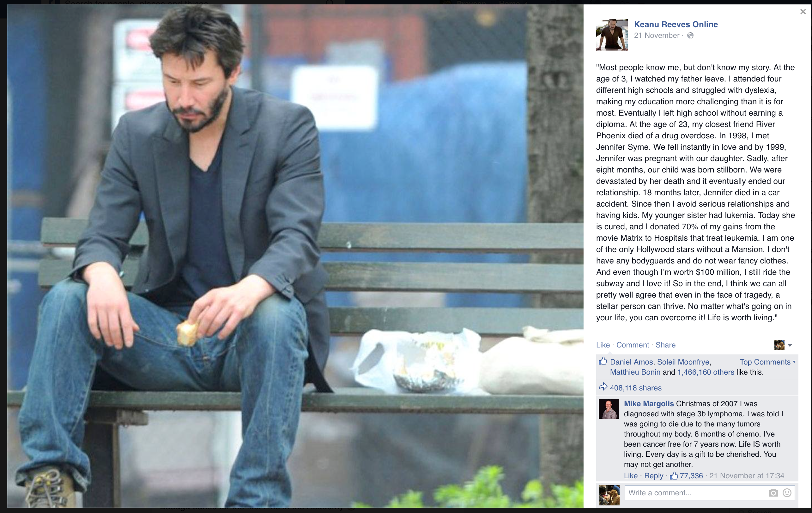
Task: Click the Share link under the post
Action: point(665,345)
